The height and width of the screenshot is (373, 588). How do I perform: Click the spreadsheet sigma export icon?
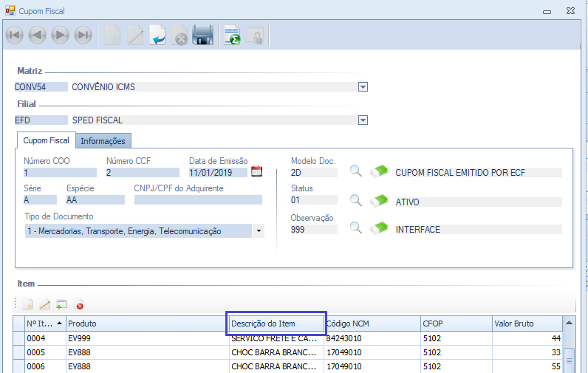click(233, 35)
